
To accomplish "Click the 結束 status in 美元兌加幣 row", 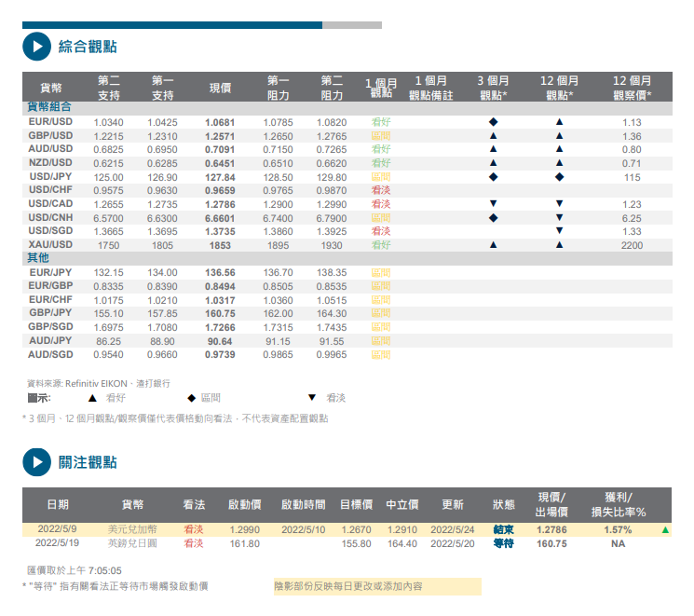I will click(504, 530).
